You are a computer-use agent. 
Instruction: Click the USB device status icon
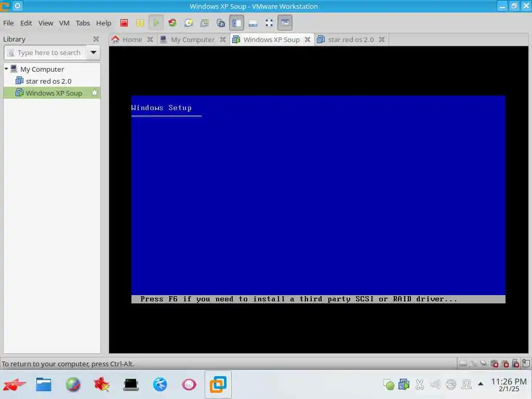click(x=516, y=364)
